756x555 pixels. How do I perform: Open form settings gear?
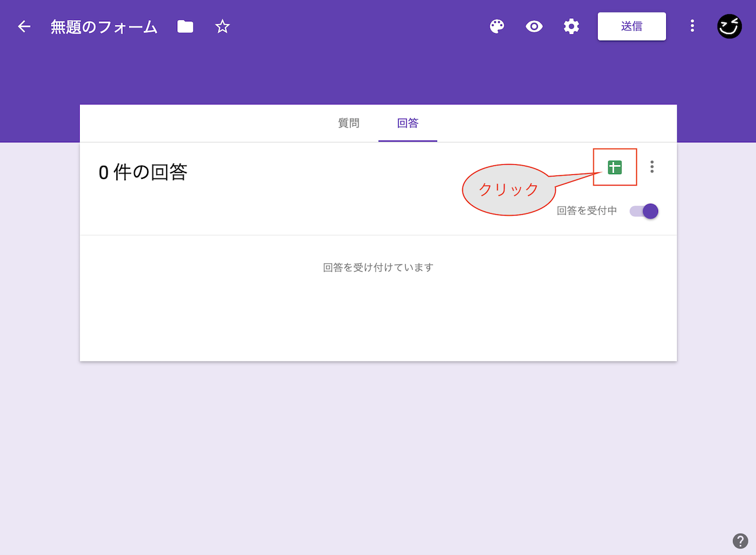pos(571,27)
